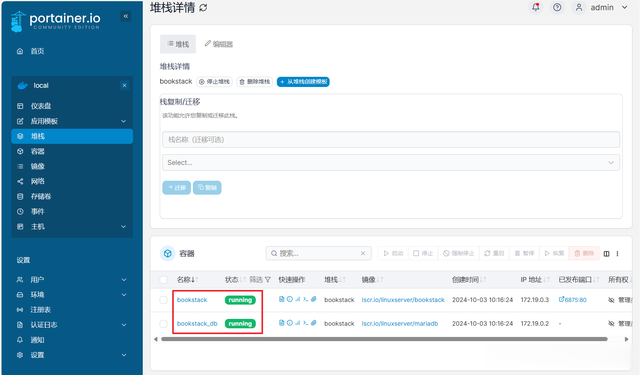This screenshot has width=640, height=375.
Task: Tick the checkbox for the bookstack row
Action: coord(164,300)
